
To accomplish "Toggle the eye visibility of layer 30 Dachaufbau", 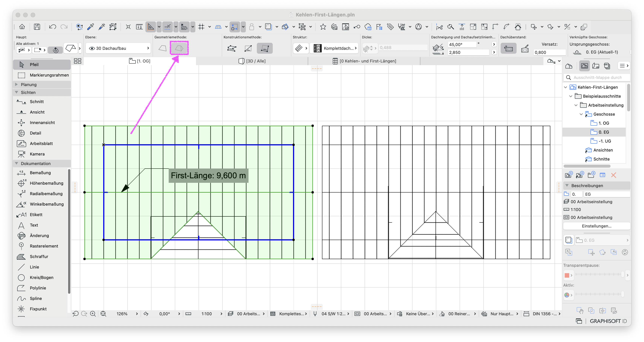I will [92, 48].
